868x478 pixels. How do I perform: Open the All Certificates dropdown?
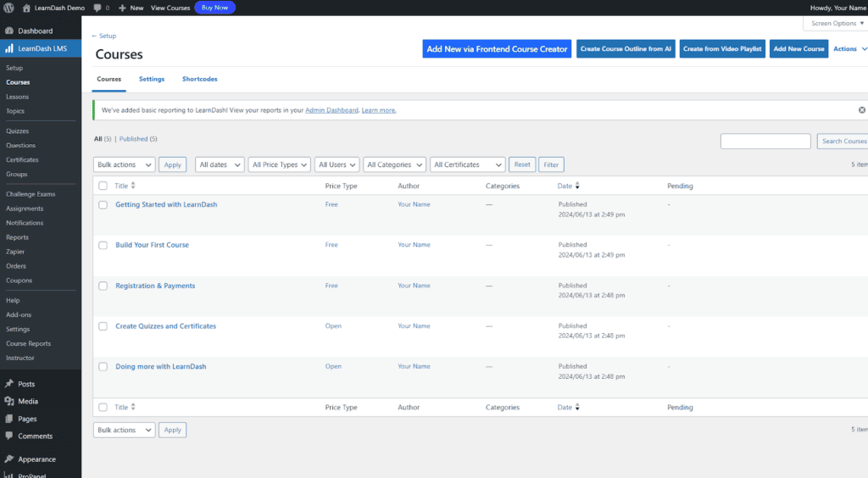[468, 165]
